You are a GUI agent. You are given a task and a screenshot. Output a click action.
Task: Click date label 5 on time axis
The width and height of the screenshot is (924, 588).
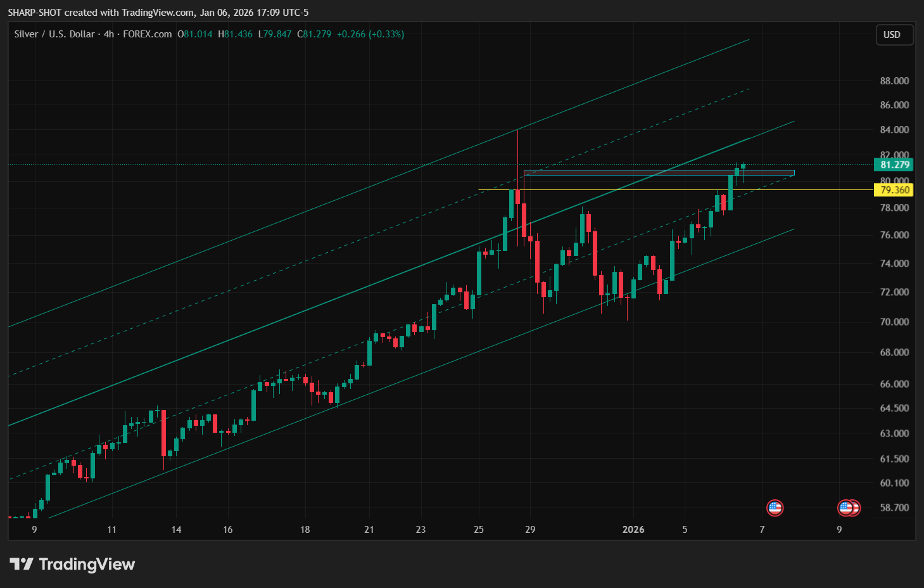[x=685, y=530]
